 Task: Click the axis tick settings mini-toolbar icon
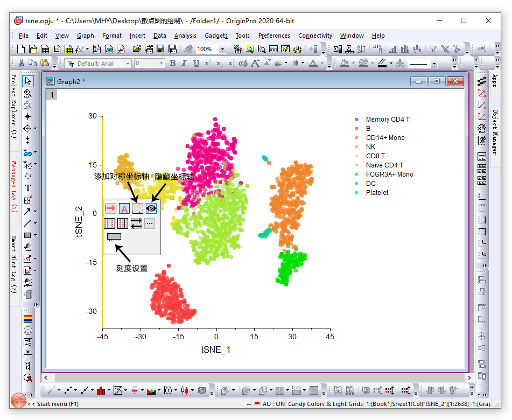[114, 237]
